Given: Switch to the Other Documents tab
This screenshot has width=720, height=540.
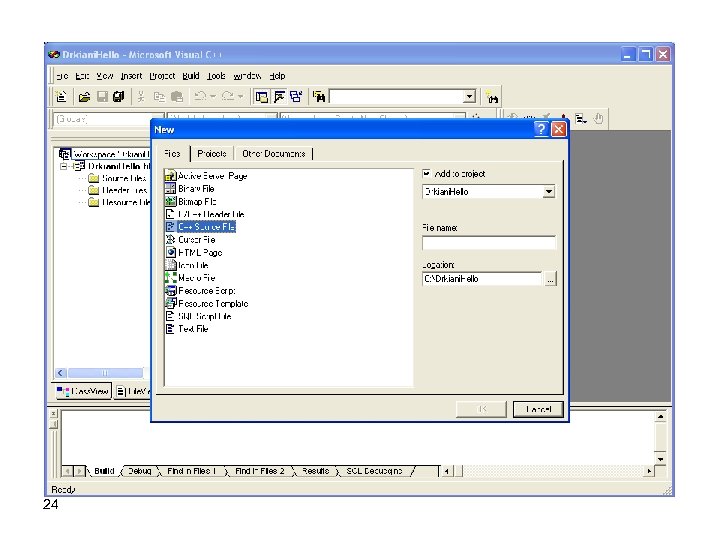Looking at the screenshot, I should tap(274, 153).
